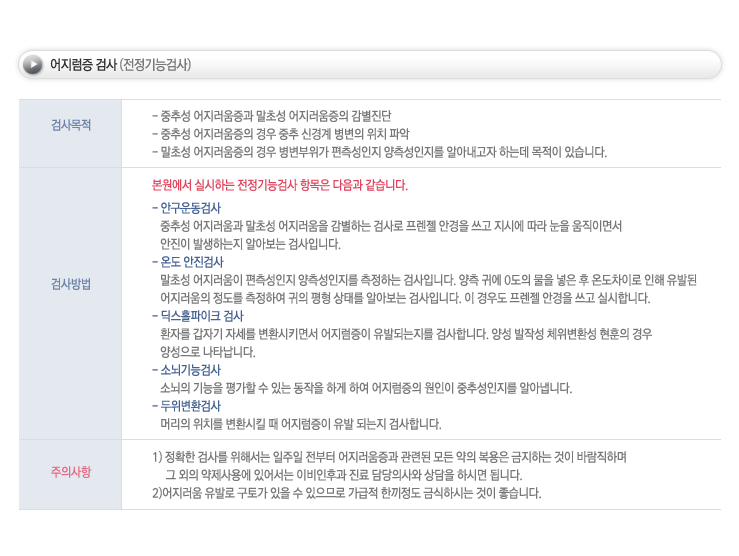This screenshot has height=556, width=739.
Task: Click the 소뇌기능검사 heading
Action: pos(187,370)
